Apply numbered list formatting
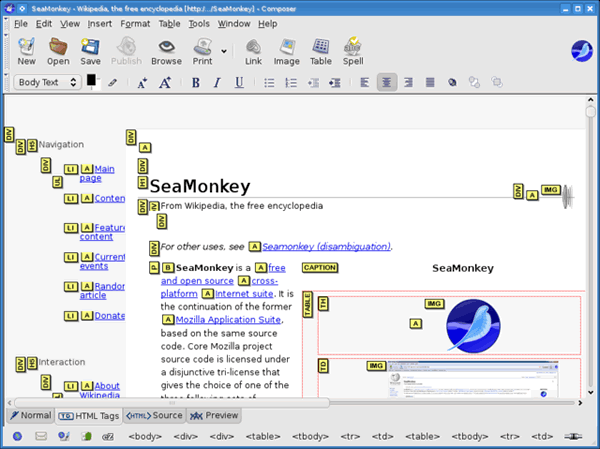The image size is (600, 449). [x=291, y=83]
